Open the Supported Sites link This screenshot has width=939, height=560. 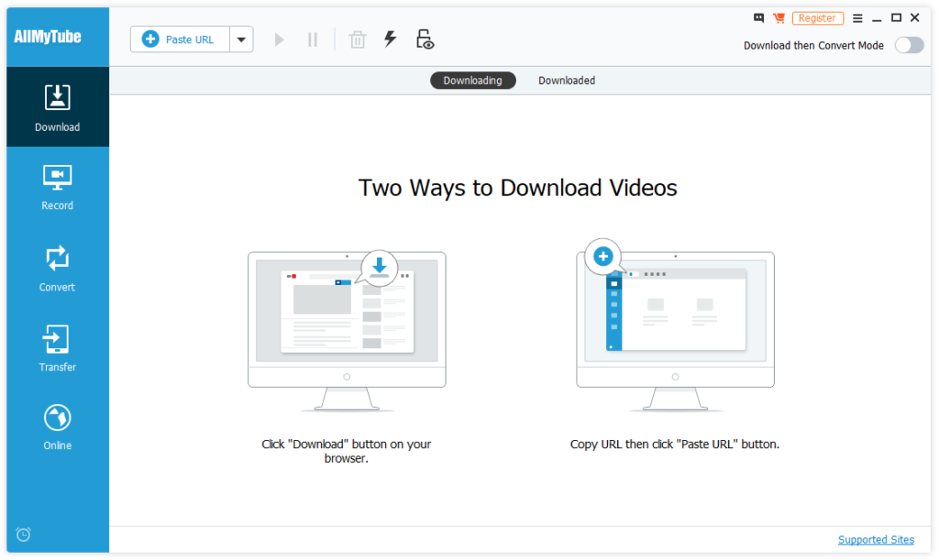point(876,539)
